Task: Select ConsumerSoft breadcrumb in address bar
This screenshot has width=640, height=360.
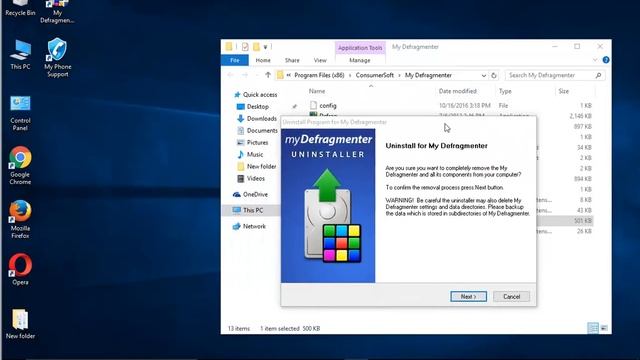Action: point(374,75)
